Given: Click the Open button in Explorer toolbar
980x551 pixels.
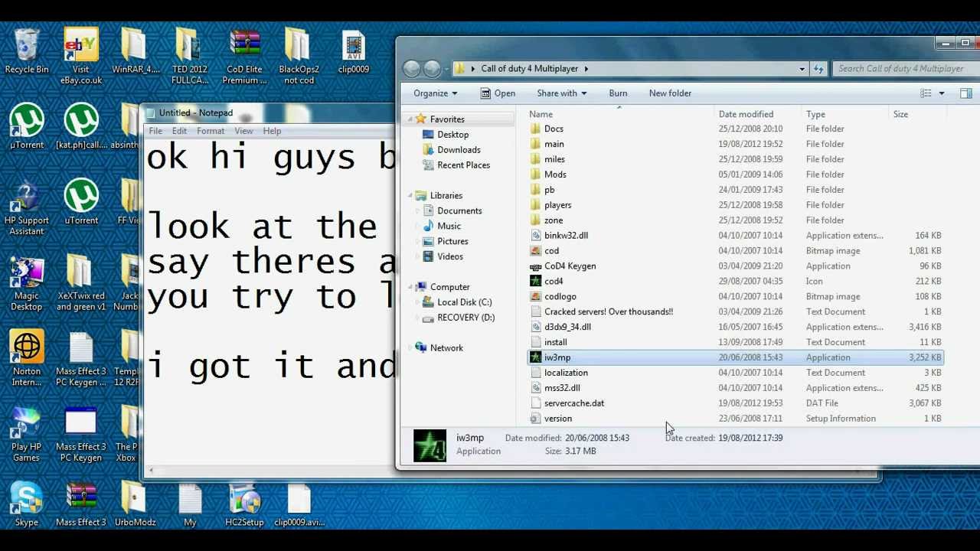Looking at the screenshot, I should (498, 93).
